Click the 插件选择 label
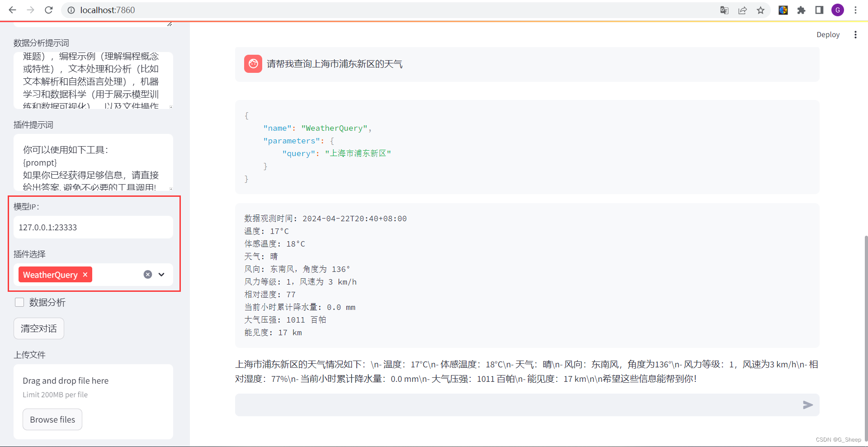Screen dimensions: 868x447 pyautogui.click(x=29, y=254)
